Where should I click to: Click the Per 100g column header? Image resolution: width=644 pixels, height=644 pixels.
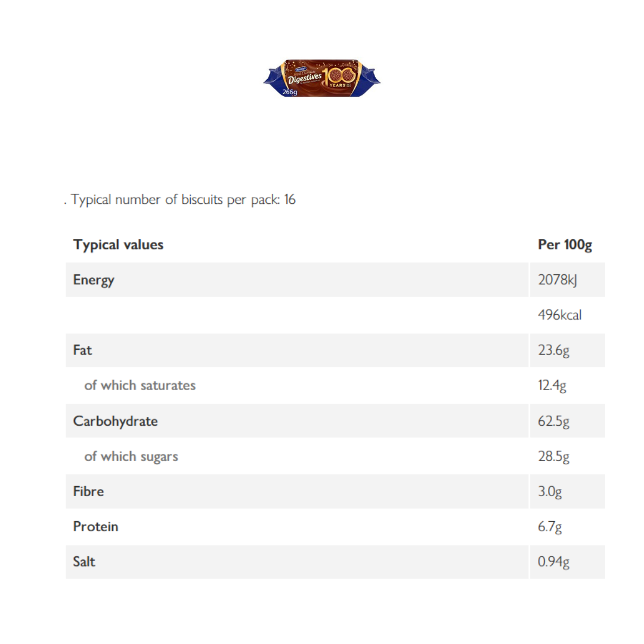(565, 244)
